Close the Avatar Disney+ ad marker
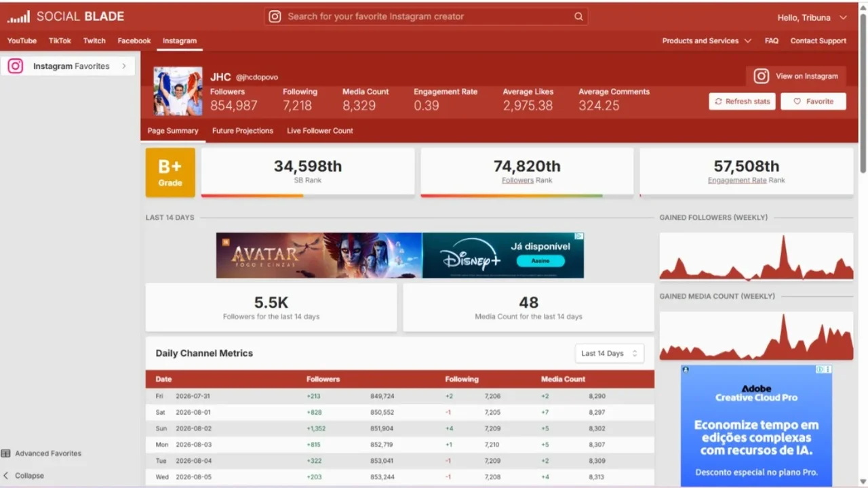The width and height of the screenshot is (868, 488). (579, 237)
